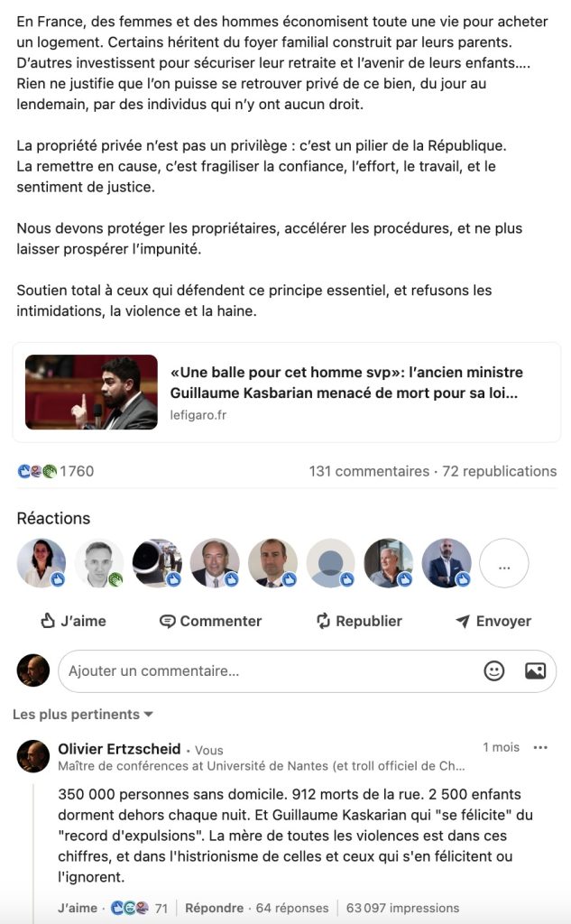Open the 131 commentaires link
This screenshot has width=571, height=924.
click(369, 471)
